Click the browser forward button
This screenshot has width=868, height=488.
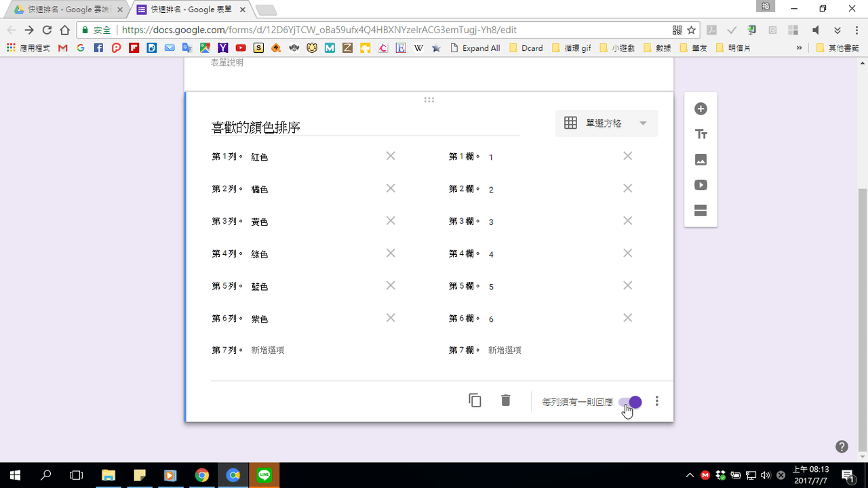click(x=28, y=30)
